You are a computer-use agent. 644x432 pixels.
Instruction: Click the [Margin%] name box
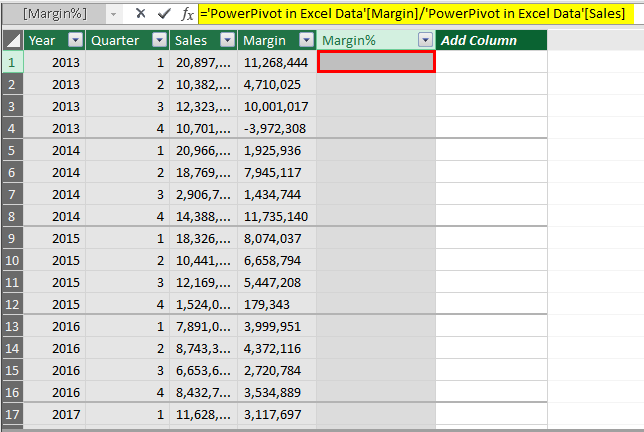(53, 15)
